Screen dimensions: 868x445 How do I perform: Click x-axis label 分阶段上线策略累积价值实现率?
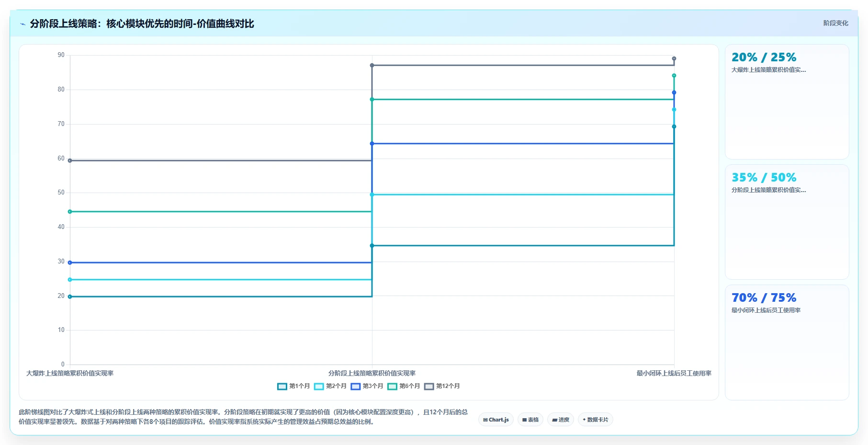pyautogui.click(x=372, y=373)
